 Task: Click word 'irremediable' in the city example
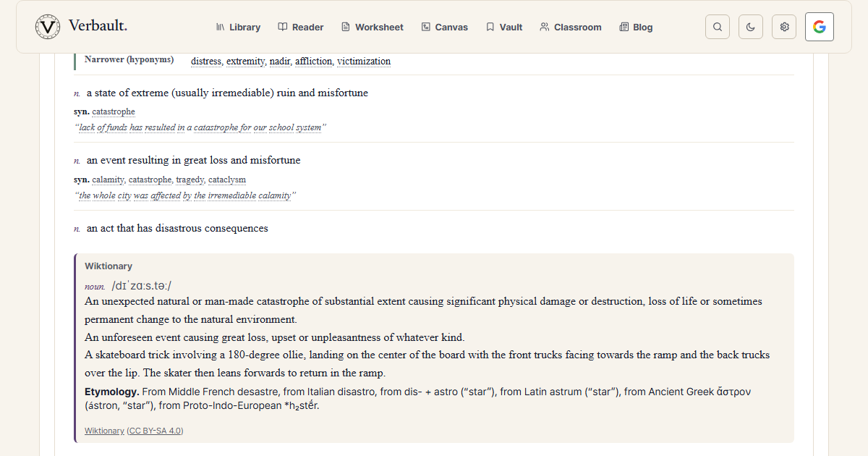231,195
